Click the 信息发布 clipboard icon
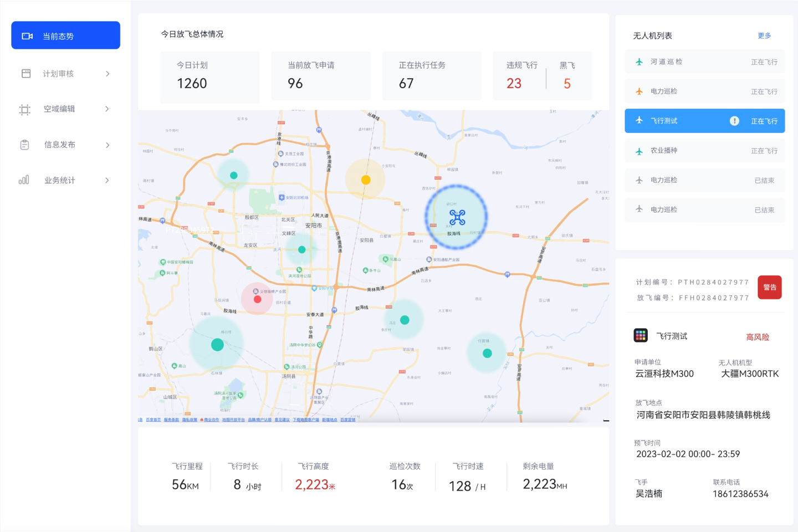Screen dimensions: 798x532 (x=25, y=145)
